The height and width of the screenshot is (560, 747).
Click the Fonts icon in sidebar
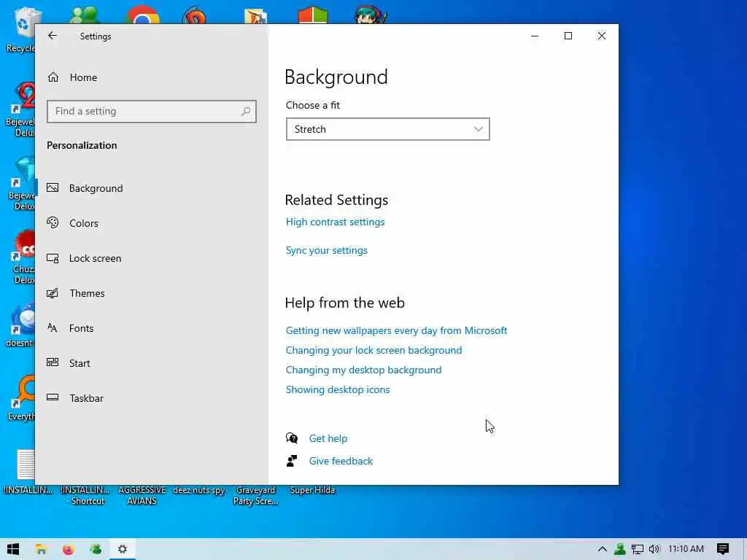pos(53,327)
